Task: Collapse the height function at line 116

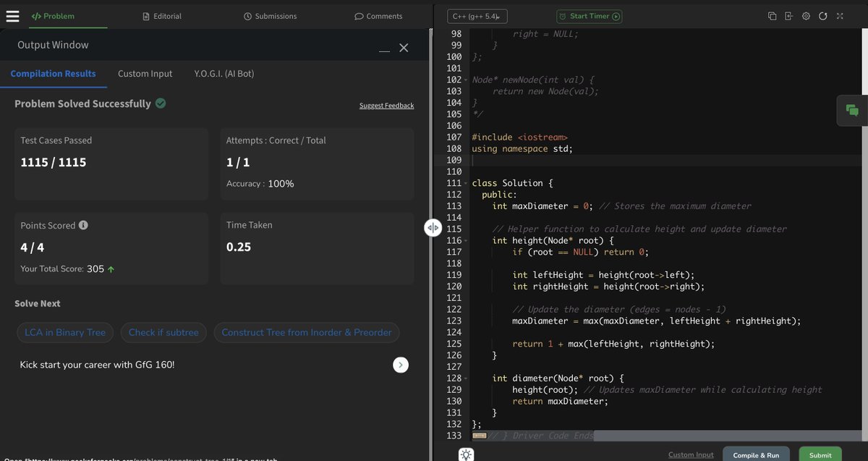Action: [467, 240]
